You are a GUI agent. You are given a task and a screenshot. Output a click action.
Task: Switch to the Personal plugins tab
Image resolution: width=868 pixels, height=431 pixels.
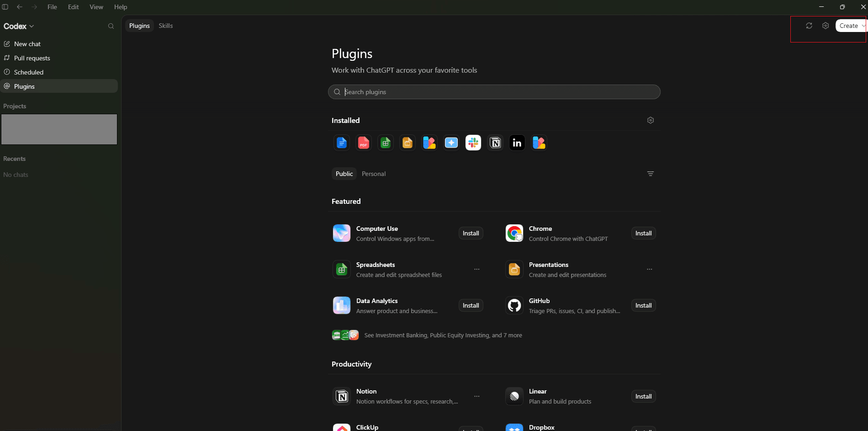point(374,174)
